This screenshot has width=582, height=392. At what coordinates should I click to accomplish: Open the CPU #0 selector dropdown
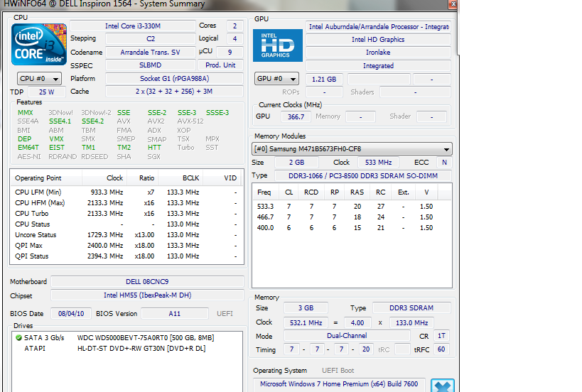[39, 79]
